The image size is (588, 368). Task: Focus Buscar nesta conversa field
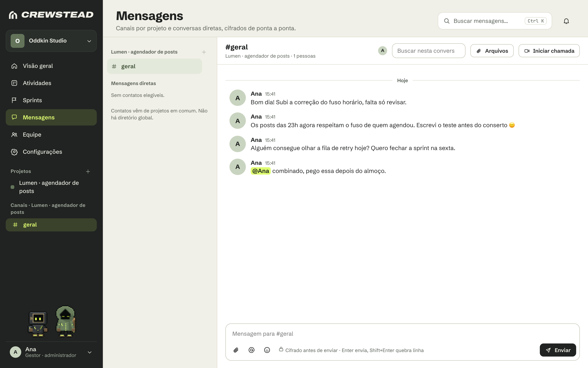click(x=428, y=51)
